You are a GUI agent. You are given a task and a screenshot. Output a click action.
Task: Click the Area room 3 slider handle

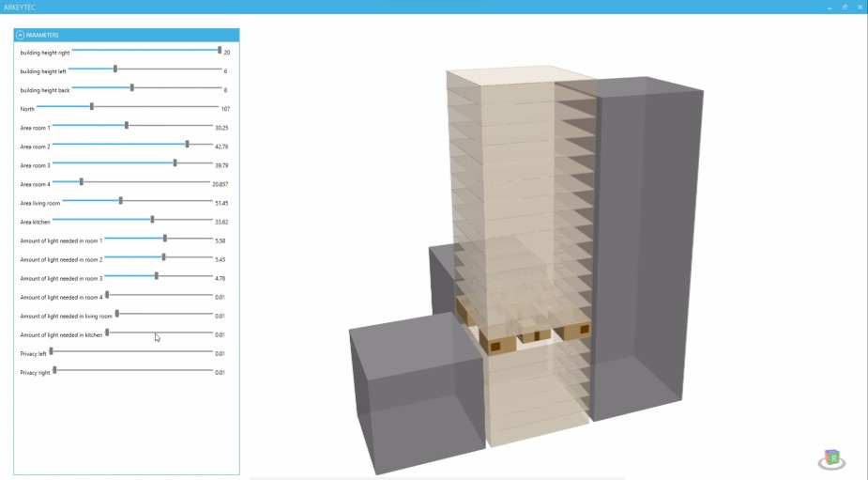pyautogui.click(x=175, y=163)
